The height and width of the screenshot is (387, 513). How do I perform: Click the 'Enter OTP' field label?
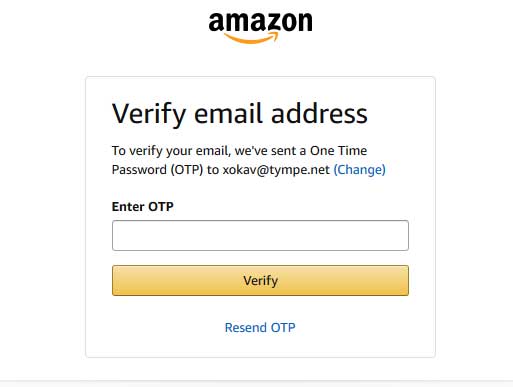(x=143, y=207)
